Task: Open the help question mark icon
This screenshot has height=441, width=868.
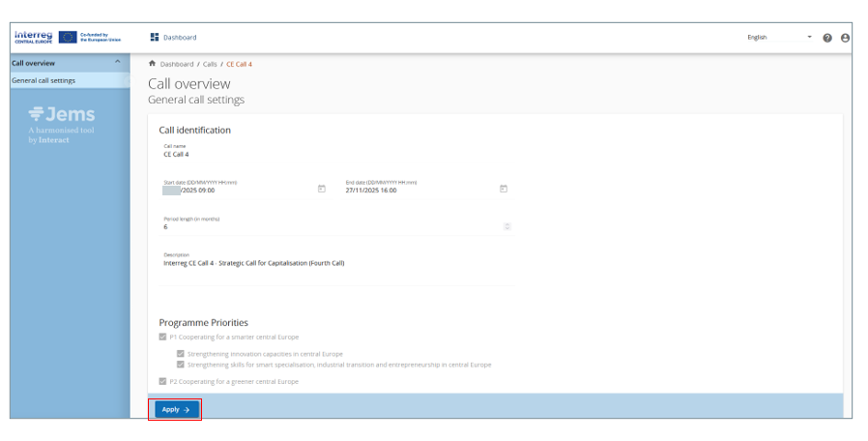Action: click(827, 38)
